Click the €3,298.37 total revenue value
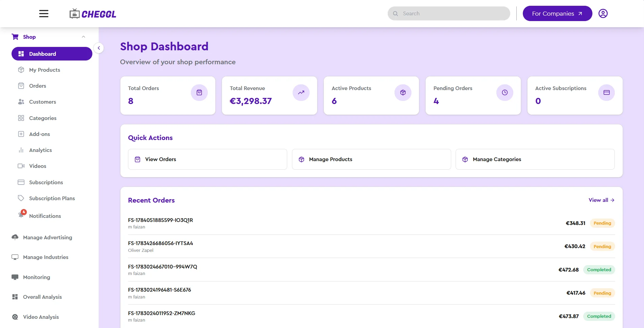 (251, 101)
